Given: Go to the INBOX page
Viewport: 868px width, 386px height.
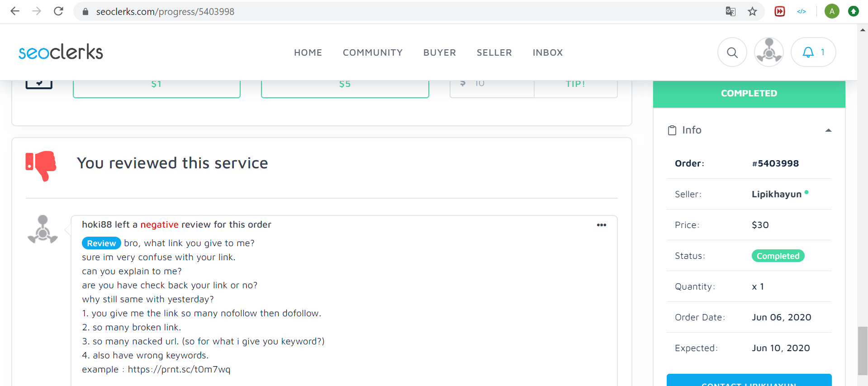Looking at the screenshot, I should (x=547, y=52).
